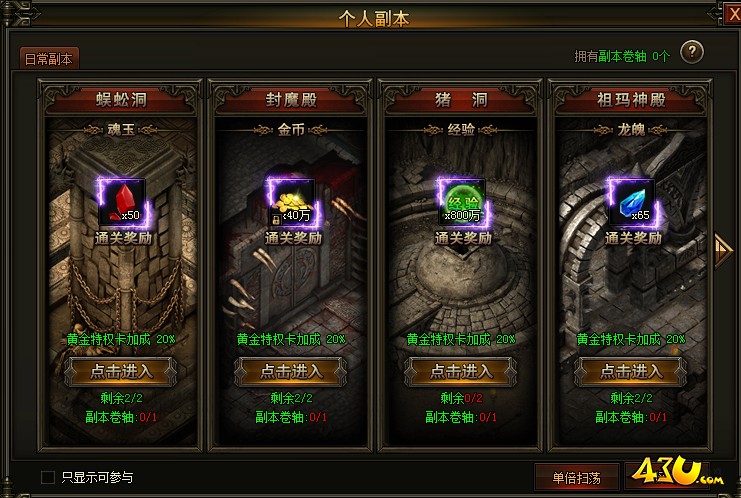The height and width of the screenshot is (498, 741).
Task: Click the 拥有副本卷轴 0个 label
Action: tap(622, 57)
